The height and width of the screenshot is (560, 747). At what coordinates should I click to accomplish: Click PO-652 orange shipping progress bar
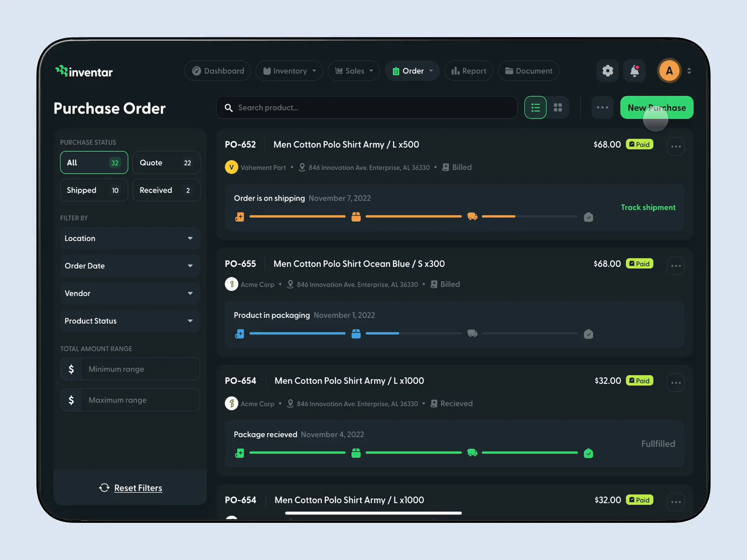point(414,217)
